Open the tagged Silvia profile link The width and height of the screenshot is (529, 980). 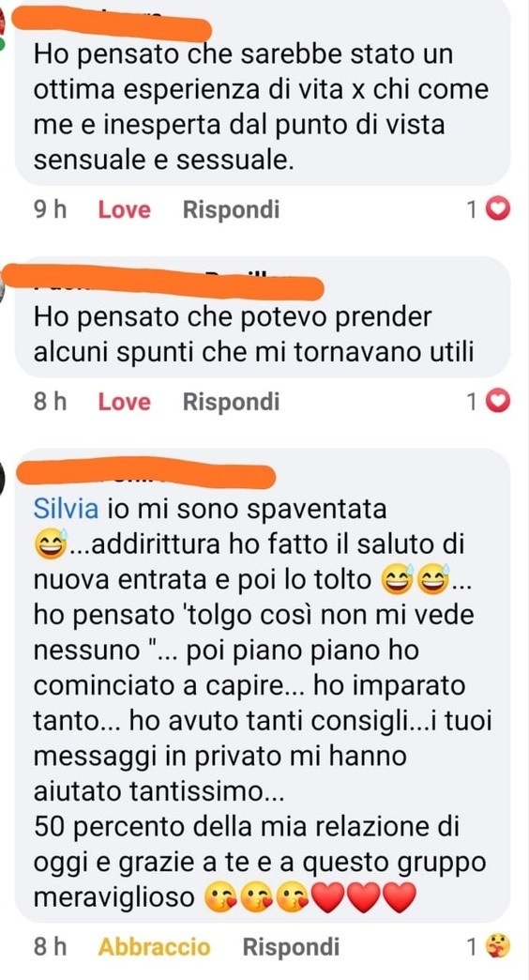tap(66, 510)
